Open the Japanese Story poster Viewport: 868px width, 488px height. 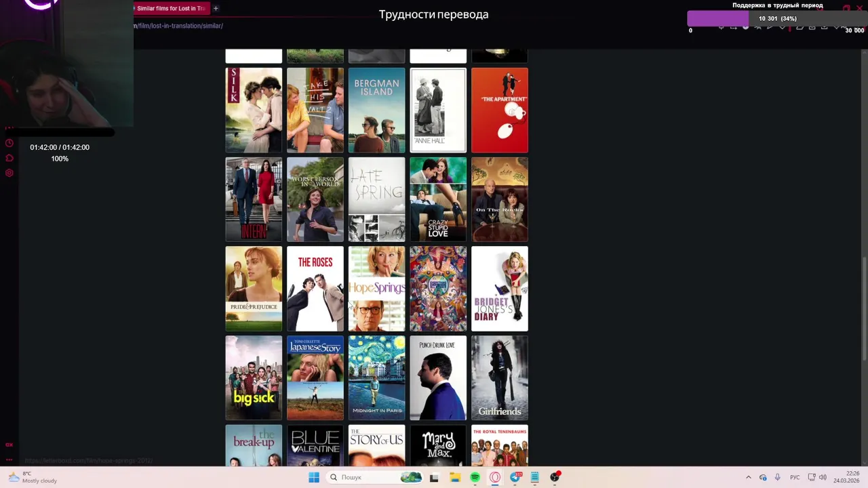pos(315,378)
